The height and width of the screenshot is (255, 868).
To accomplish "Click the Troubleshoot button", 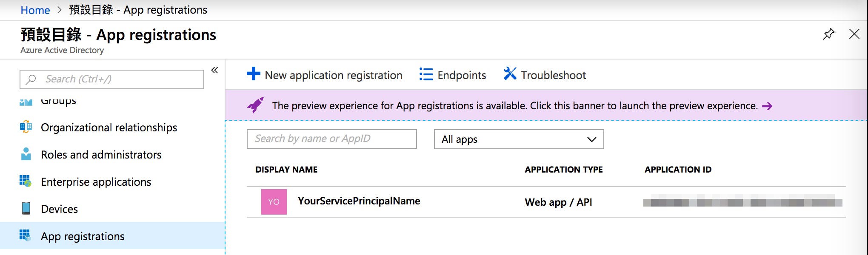I will (545, 75).
